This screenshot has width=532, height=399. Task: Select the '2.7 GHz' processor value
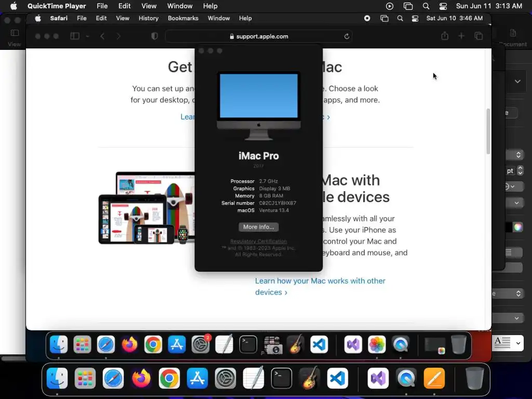click(x=269, y=181)
